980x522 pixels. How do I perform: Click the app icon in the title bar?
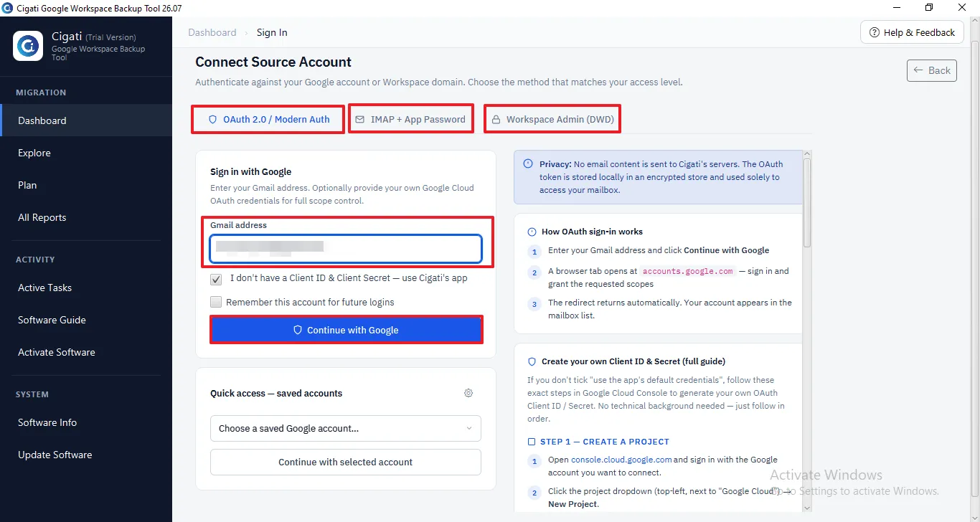coord(7,8)
